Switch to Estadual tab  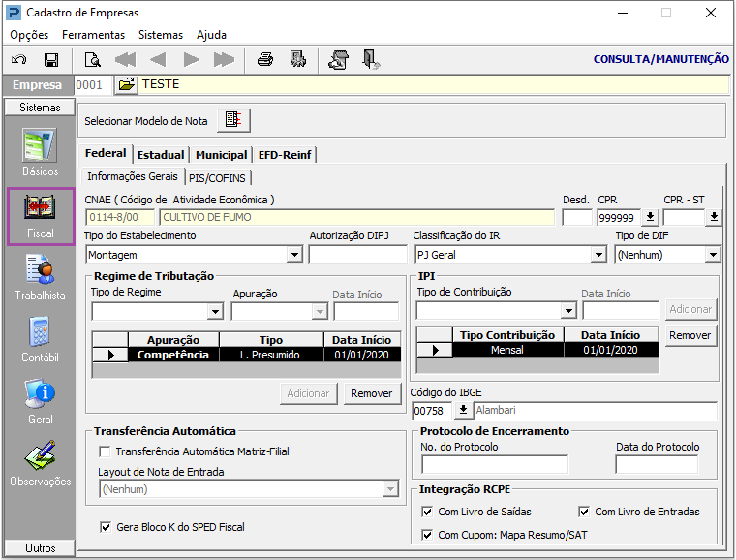coord(161,155)
